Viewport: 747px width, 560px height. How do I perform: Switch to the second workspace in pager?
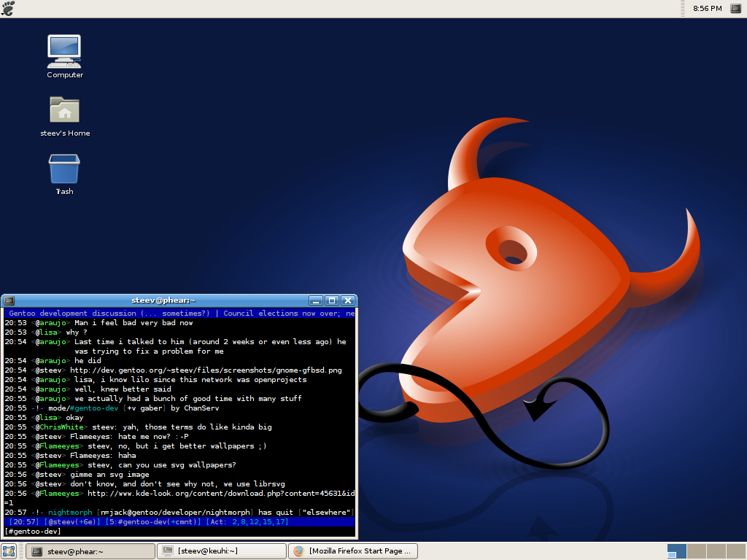[x=696, y=551]
